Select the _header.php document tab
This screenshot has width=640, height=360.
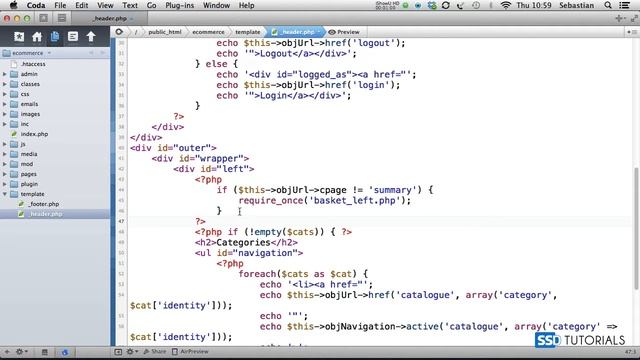(x=109, y=18)
